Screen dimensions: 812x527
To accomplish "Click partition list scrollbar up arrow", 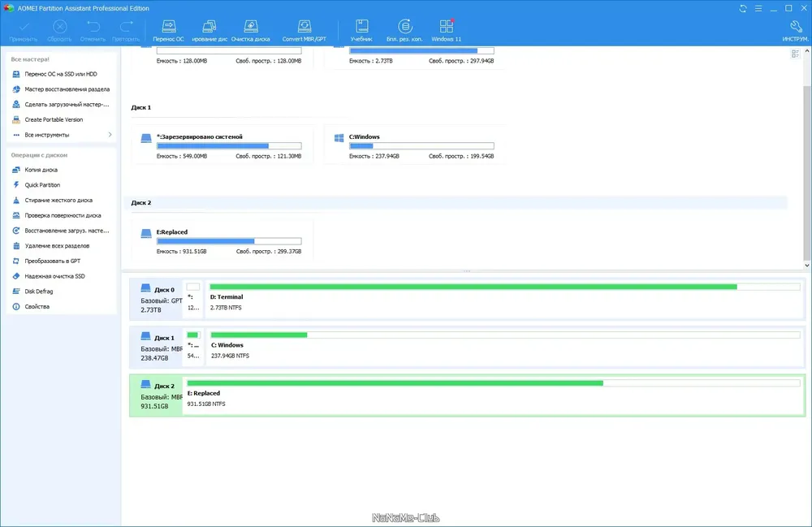I will [x=807, y=50].
